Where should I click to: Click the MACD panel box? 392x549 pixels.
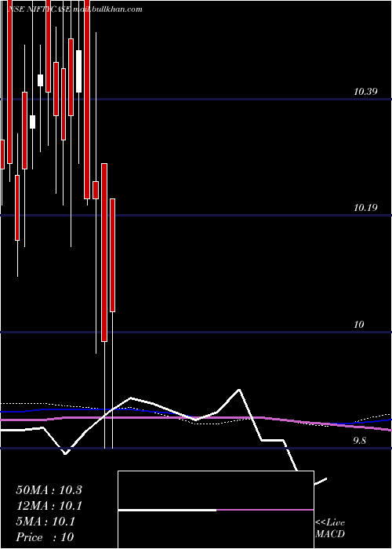coord(216,510)
